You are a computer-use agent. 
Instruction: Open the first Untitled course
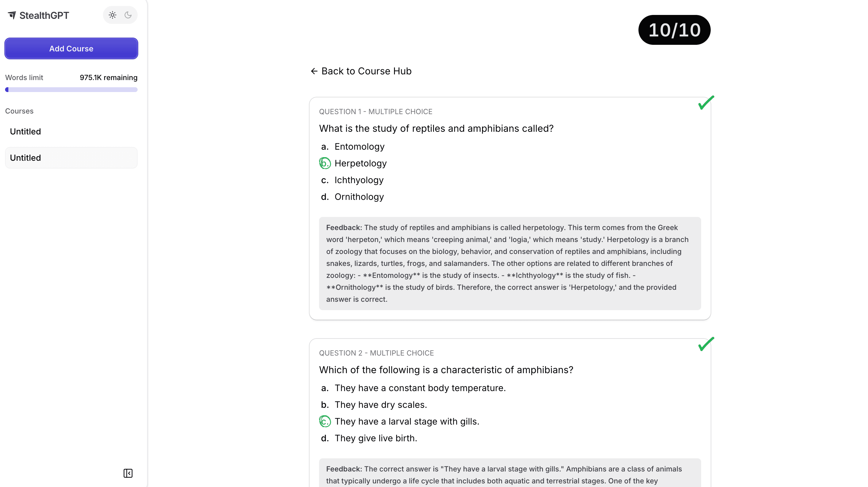(26, 131)
